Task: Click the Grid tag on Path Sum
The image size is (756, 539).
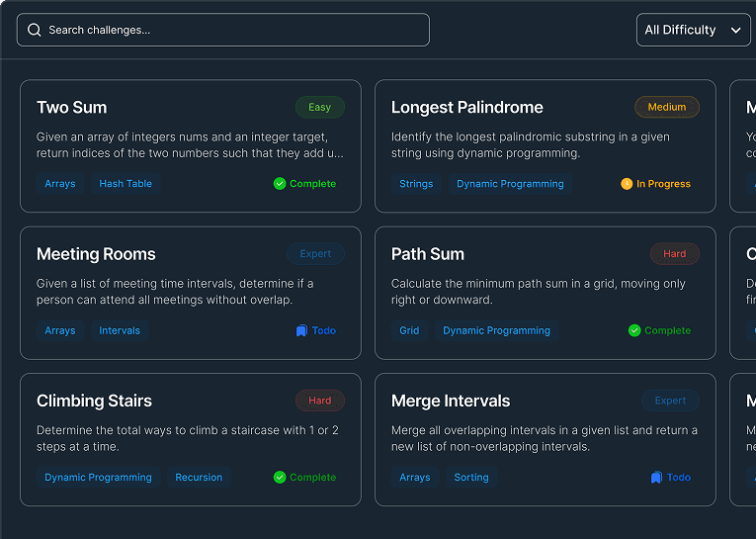Action: pos(409,330)
